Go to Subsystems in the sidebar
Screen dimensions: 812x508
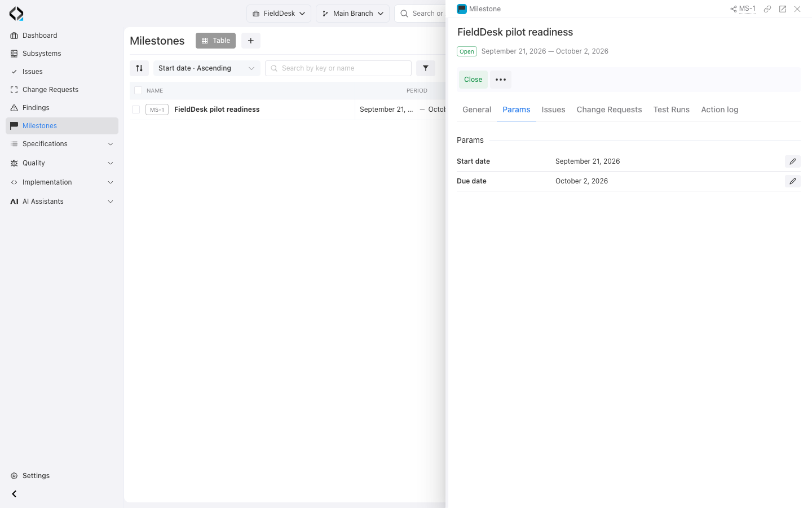coord(62,54)
